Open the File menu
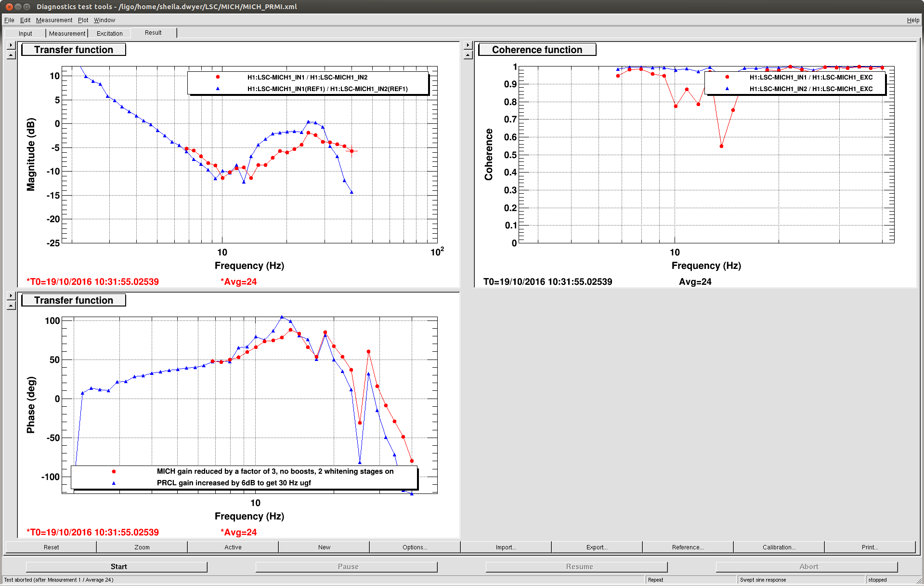The height and width of the screenshot is (586, 924). (x=9, y=20)
